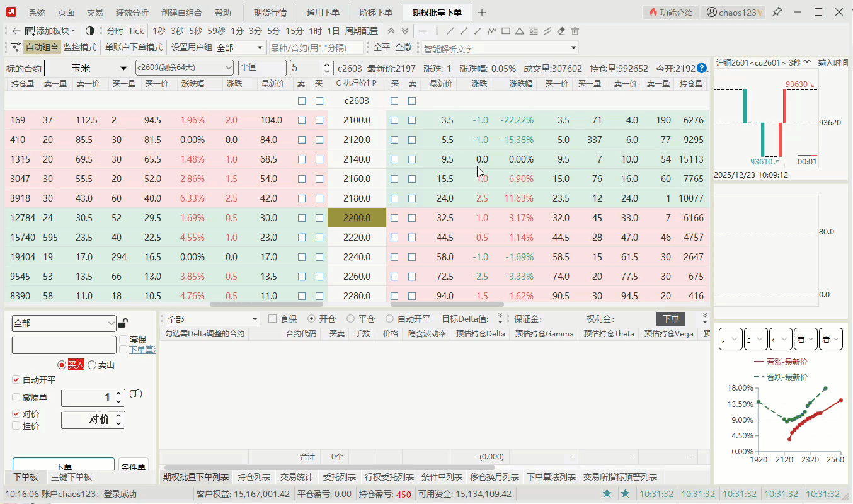Select the triangle drawing tool

click(x=520, y=31)
